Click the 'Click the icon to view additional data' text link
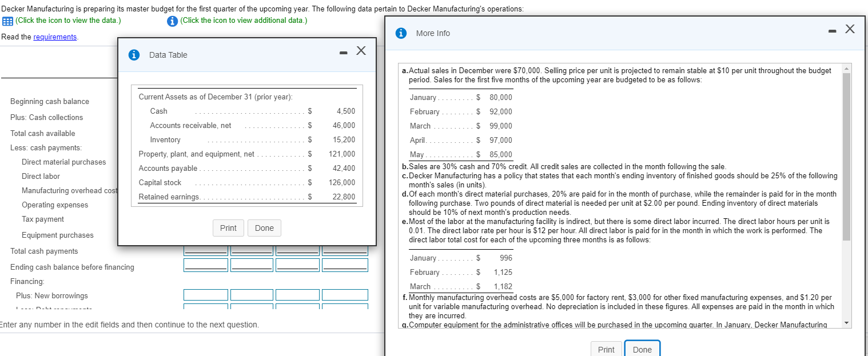Viewport: 868px width, 356px height. click(x=243, y=21)
